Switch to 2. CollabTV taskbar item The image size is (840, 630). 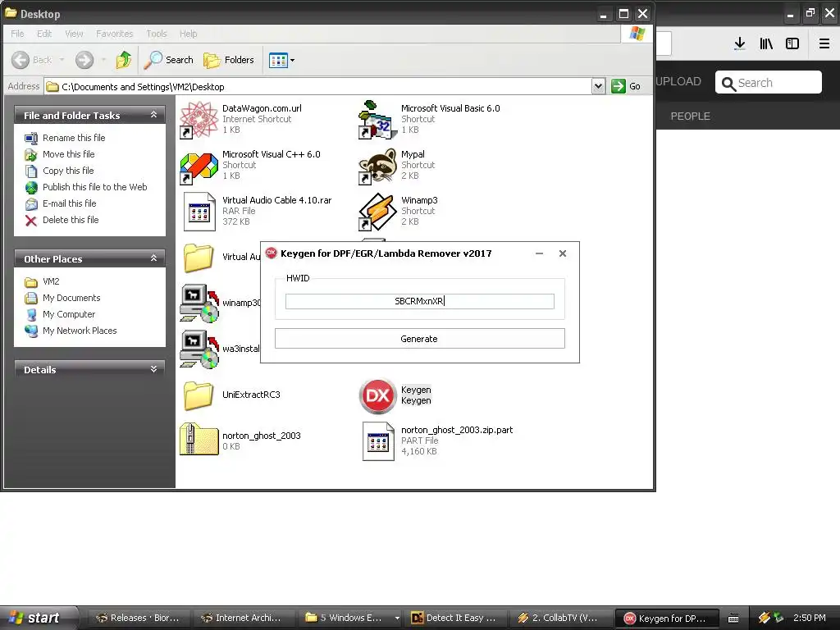pyautogui.click(x=559, y=619)
